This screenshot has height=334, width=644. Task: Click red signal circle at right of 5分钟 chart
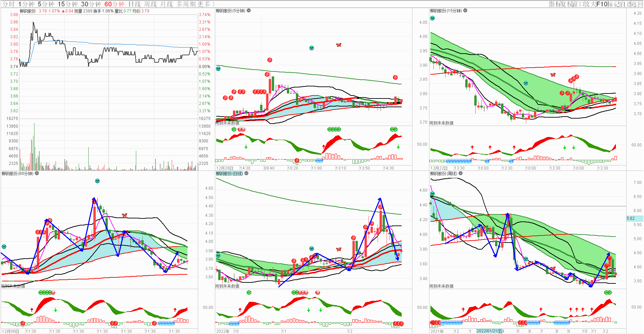395,77
